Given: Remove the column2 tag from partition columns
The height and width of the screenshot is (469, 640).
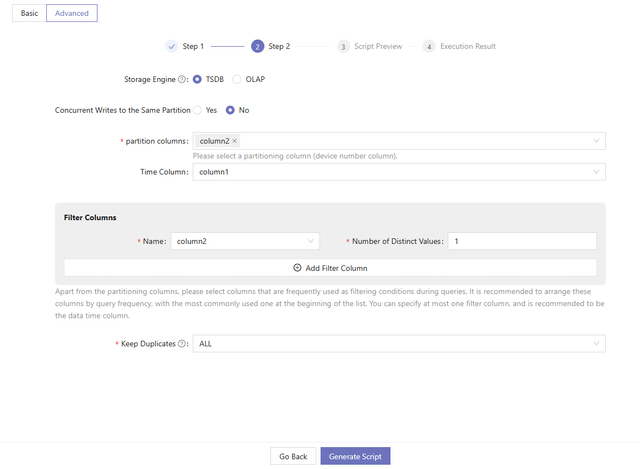Looking at the screenshot, I should tap(235, 142).
